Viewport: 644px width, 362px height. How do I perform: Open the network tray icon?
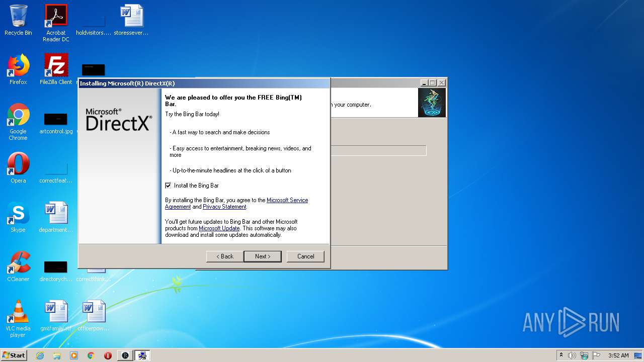tap(584, 355)
